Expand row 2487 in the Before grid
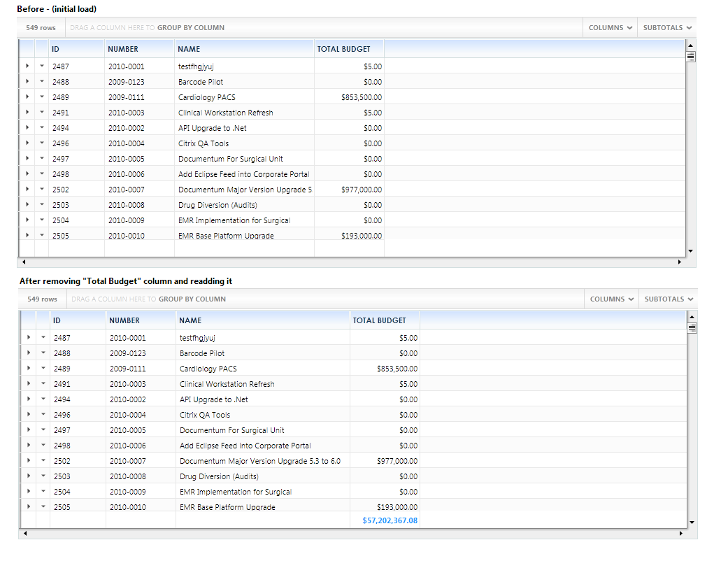728x561 pixels. coord(27,66)
